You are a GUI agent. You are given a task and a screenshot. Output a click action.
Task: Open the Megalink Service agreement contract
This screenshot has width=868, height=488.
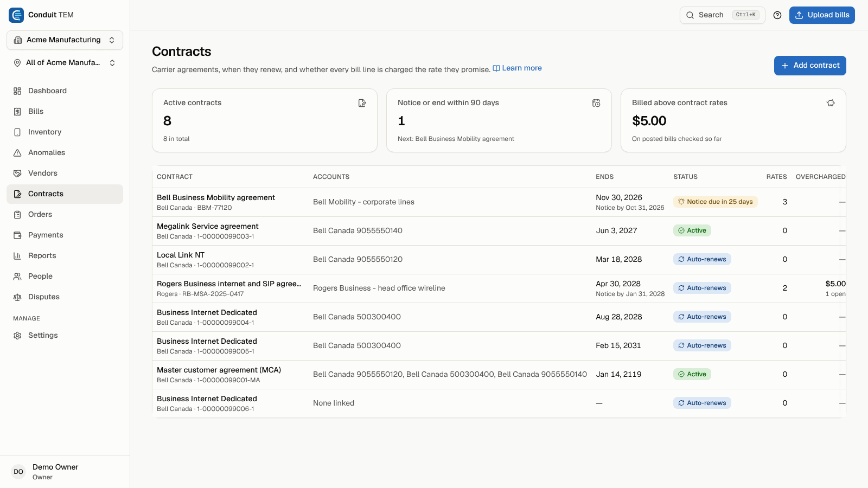499,231
